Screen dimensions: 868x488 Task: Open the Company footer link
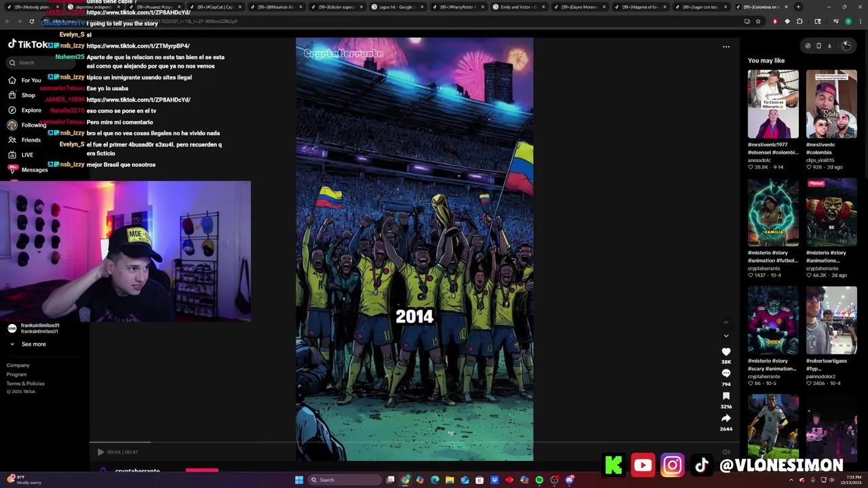click(18, 365)
